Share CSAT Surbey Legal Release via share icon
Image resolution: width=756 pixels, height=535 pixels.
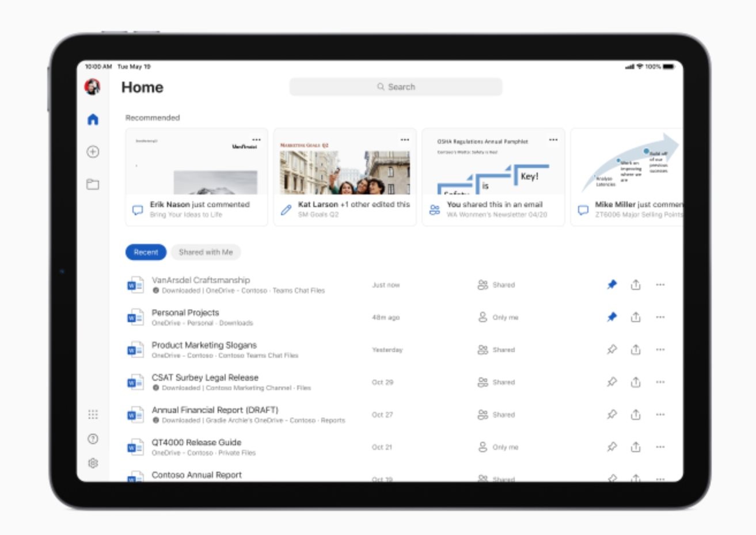click(636, 382)
